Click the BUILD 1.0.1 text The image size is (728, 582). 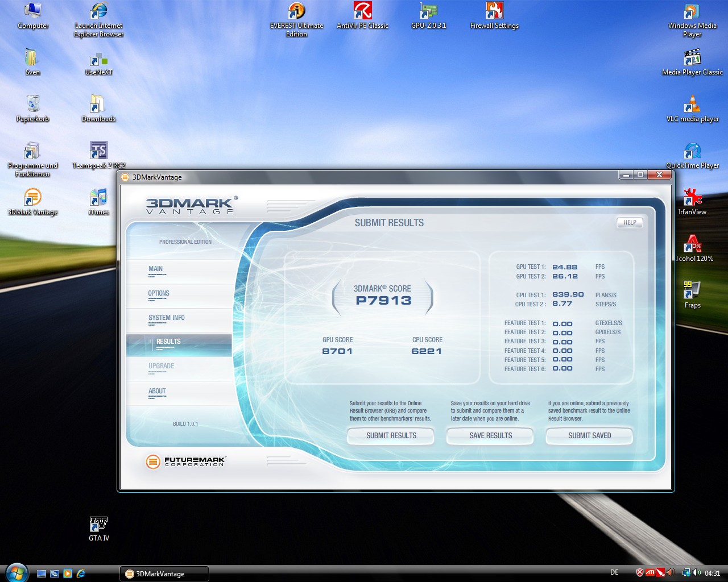[x=185, y=424]
